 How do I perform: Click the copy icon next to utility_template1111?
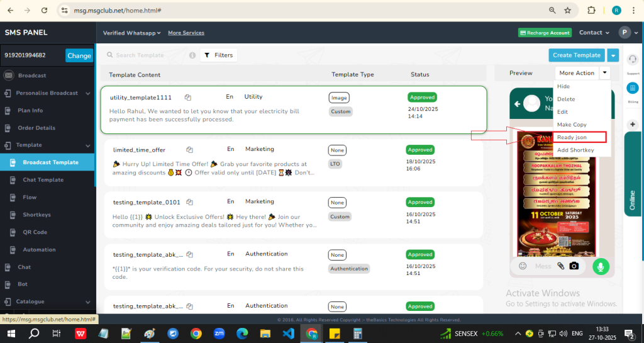[187, 98]
